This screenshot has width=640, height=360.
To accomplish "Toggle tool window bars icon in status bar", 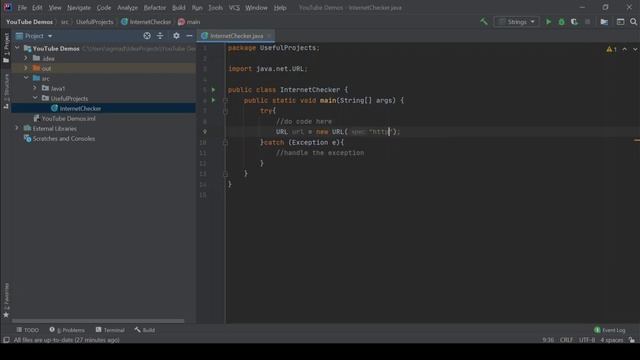I will 6,340.
